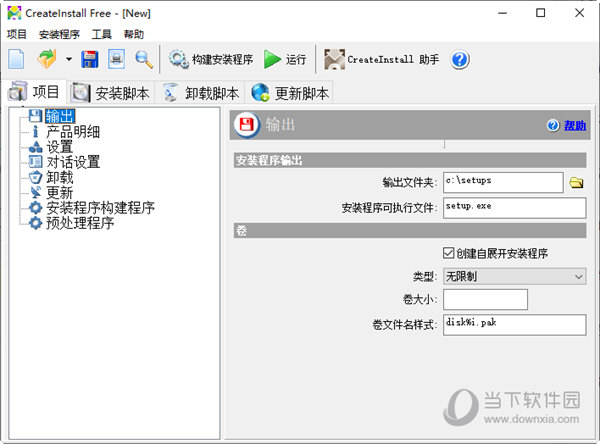Open the 类型 dropdown showing 无限制

[515, 276]
